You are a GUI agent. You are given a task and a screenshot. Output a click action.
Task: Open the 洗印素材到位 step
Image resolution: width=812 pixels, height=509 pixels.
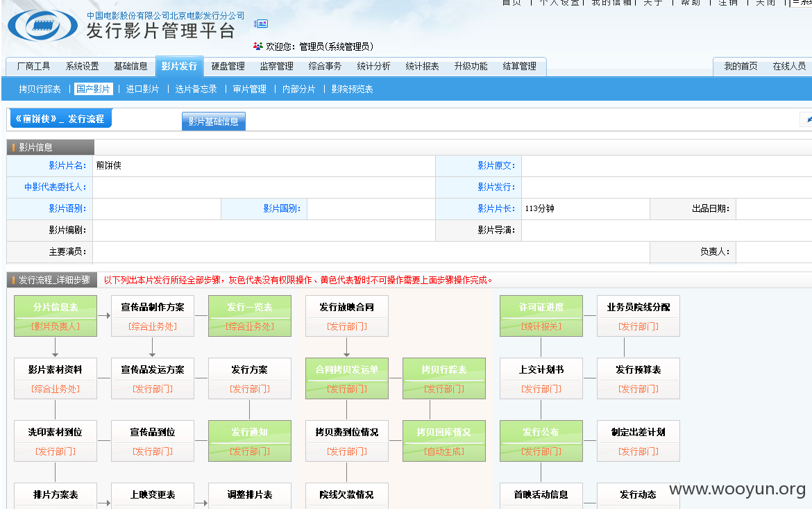pyautogui.click(x=56, y=441)
